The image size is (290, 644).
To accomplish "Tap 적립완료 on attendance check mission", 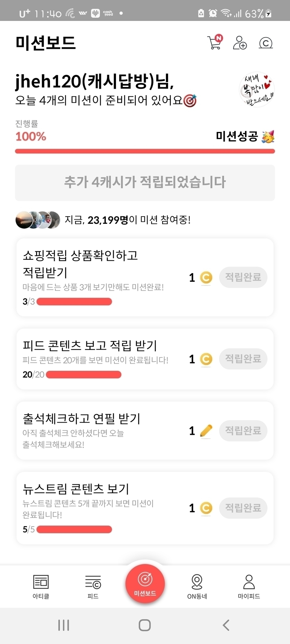I will [x=243, y=431].
